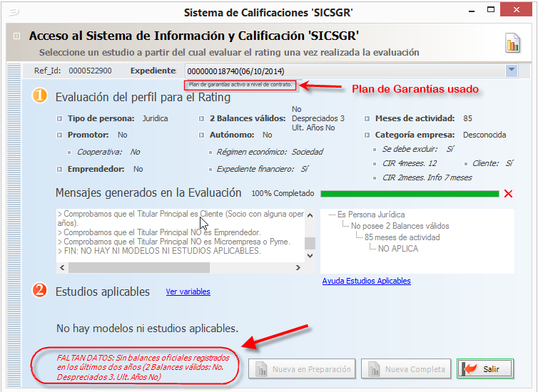Click the chart report icon in header
Viewport: 538px width, 392px height.
click(512, 43)
